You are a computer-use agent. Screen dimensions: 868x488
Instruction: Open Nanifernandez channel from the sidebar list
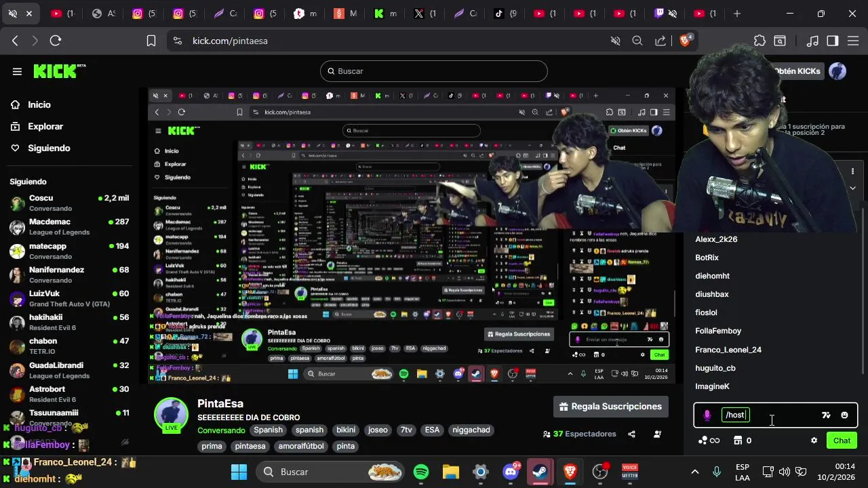[x=69, y=274]
